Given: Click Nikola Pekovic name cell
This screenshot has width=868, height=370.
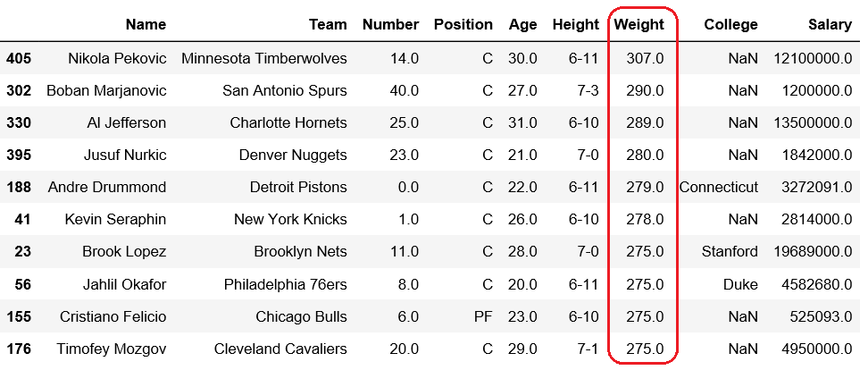Looking at the screenshot, I should 117,58.
